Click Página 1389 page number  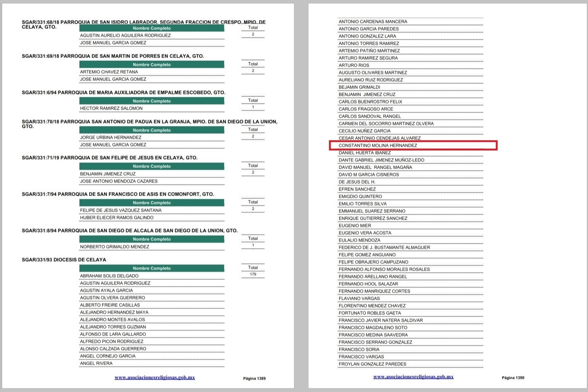pos(254,379)
